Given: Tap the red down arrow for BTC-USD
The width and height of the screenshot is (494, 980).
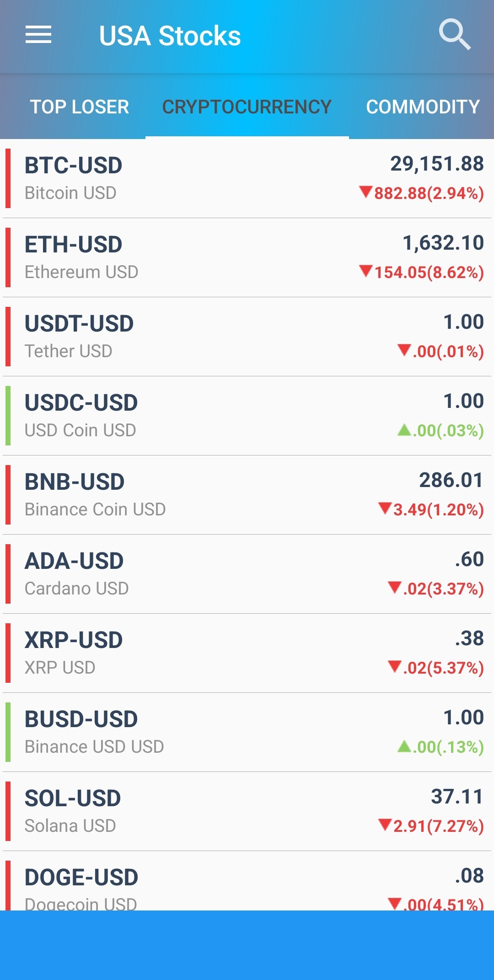Looking at the screenshot, I should tap(366, 192).
